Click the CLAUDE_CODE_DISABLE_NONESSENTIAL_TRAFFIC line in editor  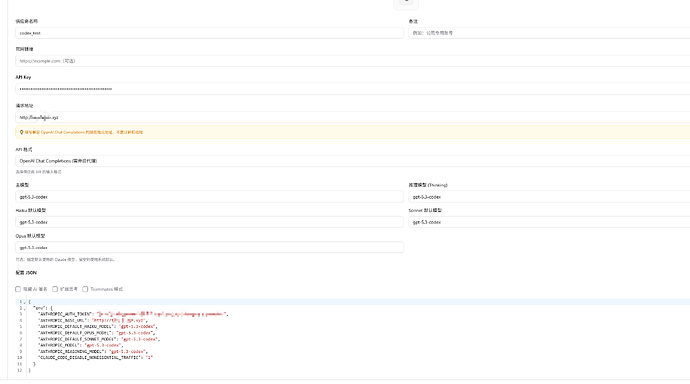pyautogui.click(x=95, y=358)
